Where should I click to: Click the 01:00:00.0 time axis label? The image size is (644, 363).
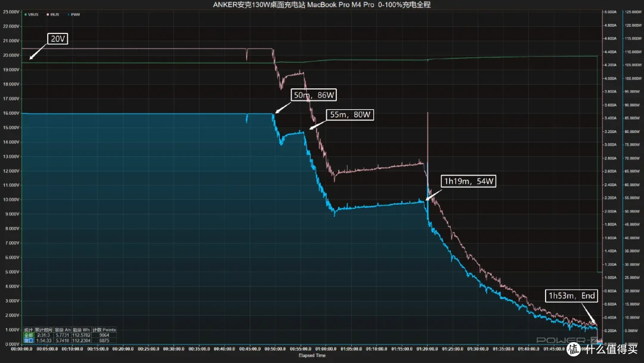pos(326,349)
